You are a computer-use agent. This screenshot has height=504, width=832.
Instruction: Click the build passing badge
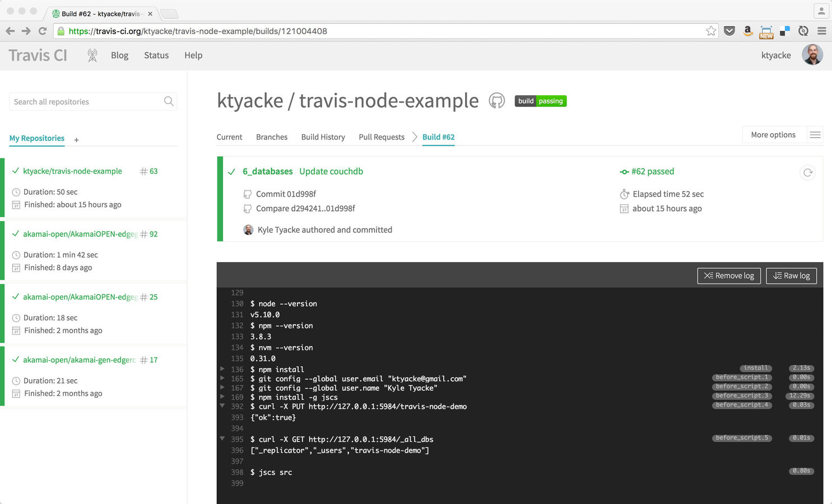coord(541,101)
